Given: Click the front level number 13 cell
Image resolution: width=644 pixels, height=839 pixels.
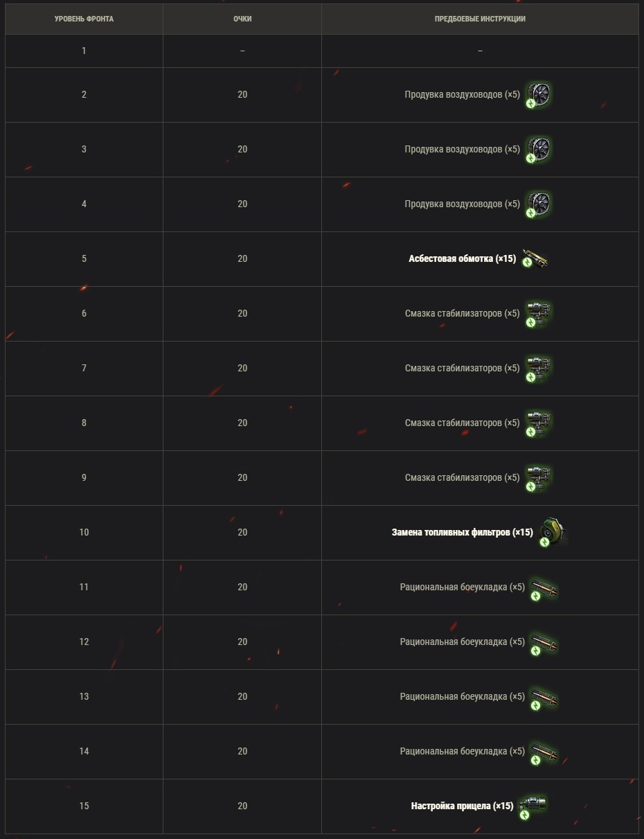Looking at the screenshot, I should click(84, 697).
